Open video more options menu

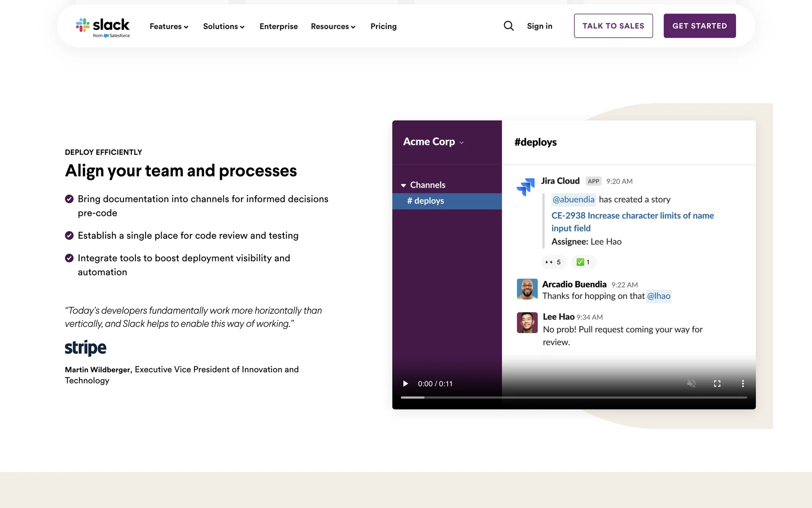tap(743, 384)
